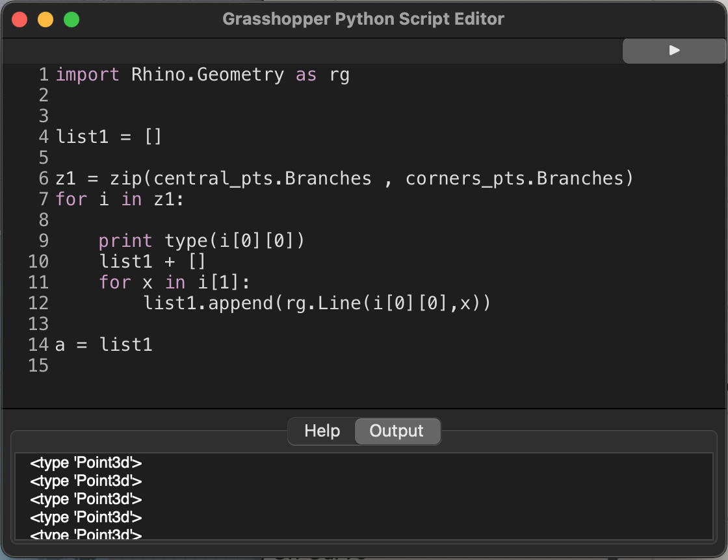Click the import Rhino.Geometry line of code
Viewport: 728px width, 560px height.
pyautogui.click(x=202, y=75)
